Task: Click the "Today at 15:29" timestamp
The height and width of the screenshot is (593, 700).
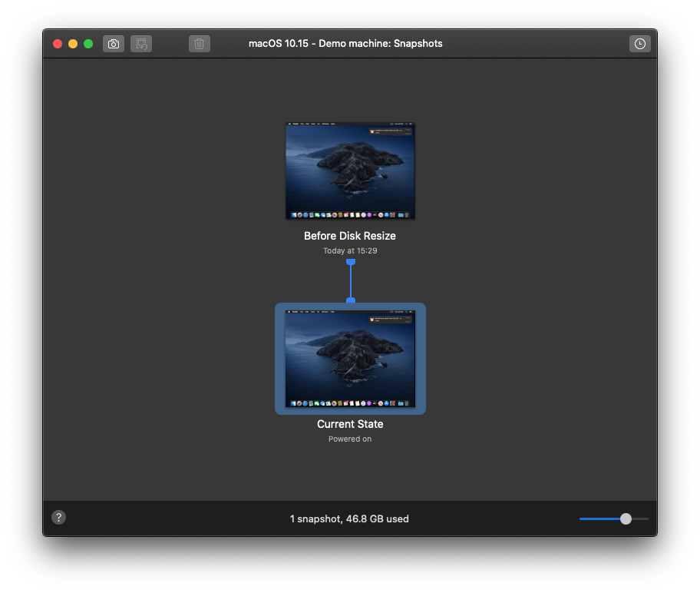Action: point(350,250)
